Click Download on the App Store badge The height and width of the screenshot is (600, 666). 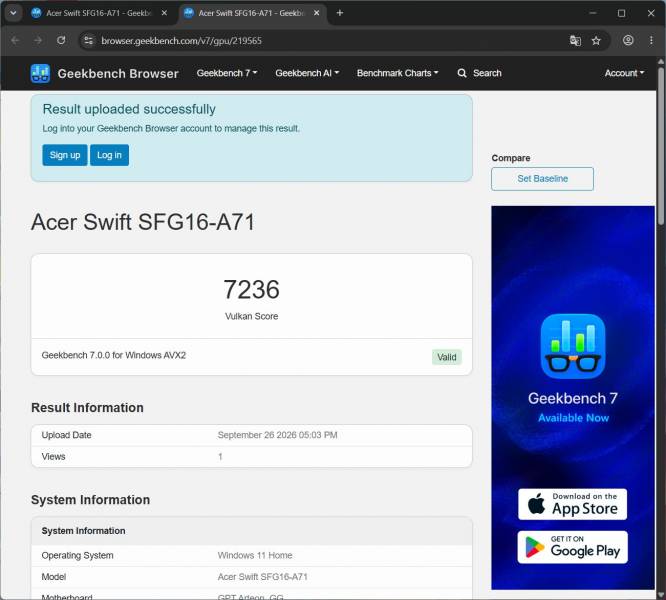click(572, 504)
